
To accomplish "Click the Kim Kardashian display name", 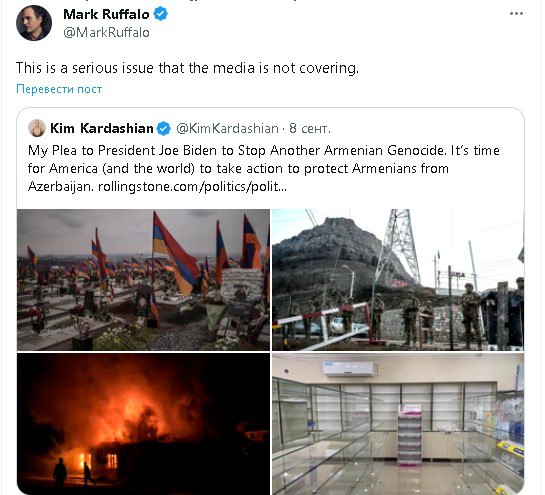I will tap(101, 128).
